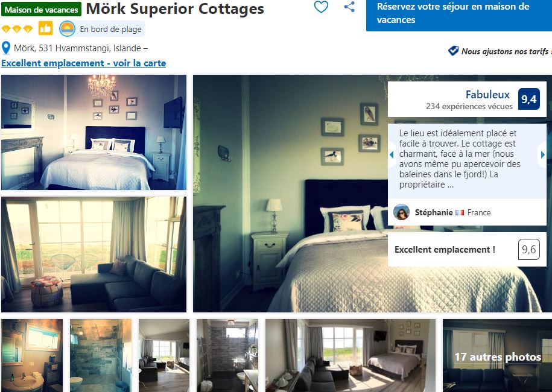This screenshot has height=392, width=552.
Task: Click the 9,4 review score badge
Action: coord(528,100)
